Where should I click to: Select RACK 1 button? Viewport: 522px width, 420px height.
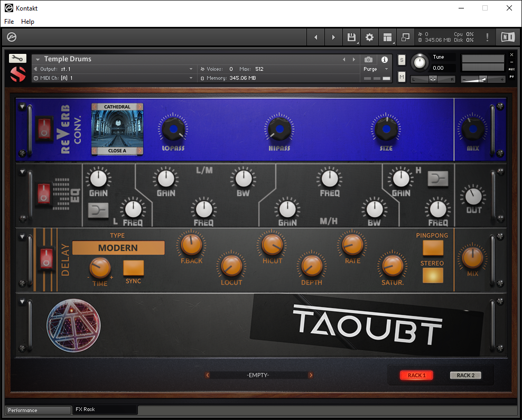[416, 375]
